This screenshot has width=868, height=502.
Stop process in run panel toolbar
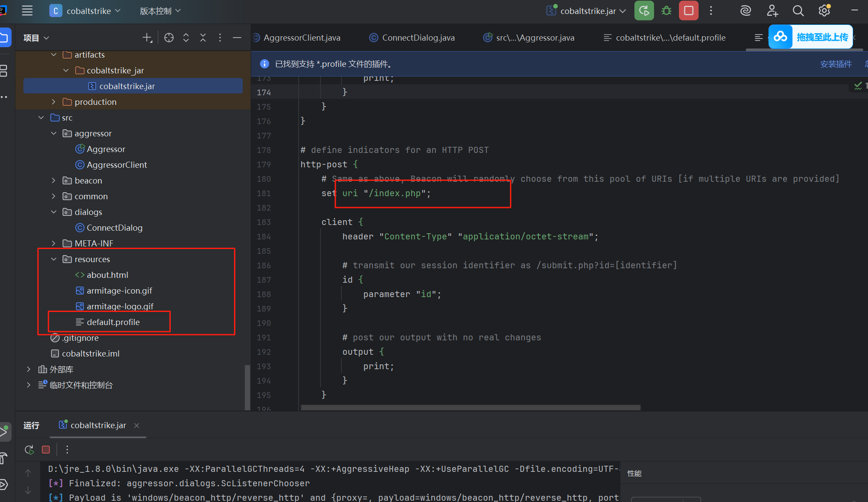46,450
